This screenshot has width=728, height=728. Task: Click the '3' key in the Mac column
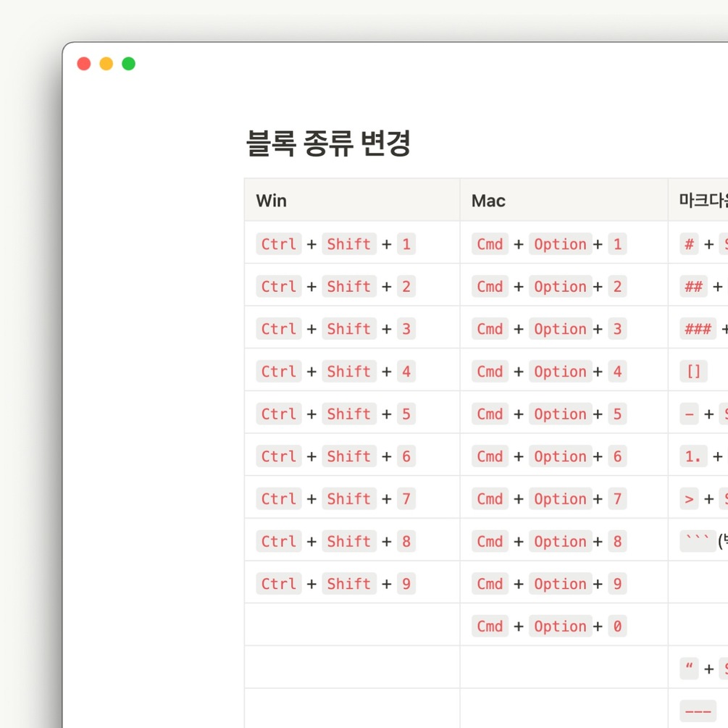617,329
